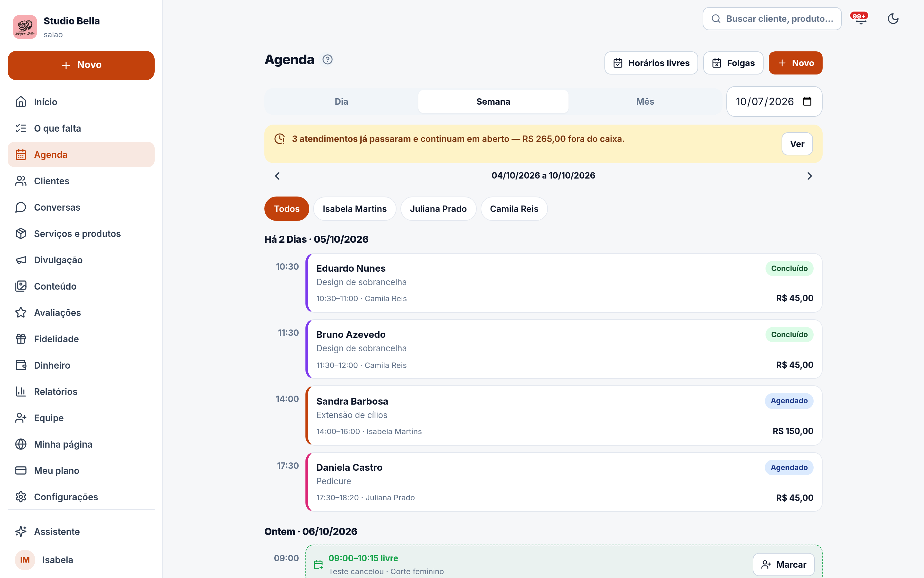The image size is (924, 578).
Task: Open Fidelidade gift section
Action: [x=81, y=339]
